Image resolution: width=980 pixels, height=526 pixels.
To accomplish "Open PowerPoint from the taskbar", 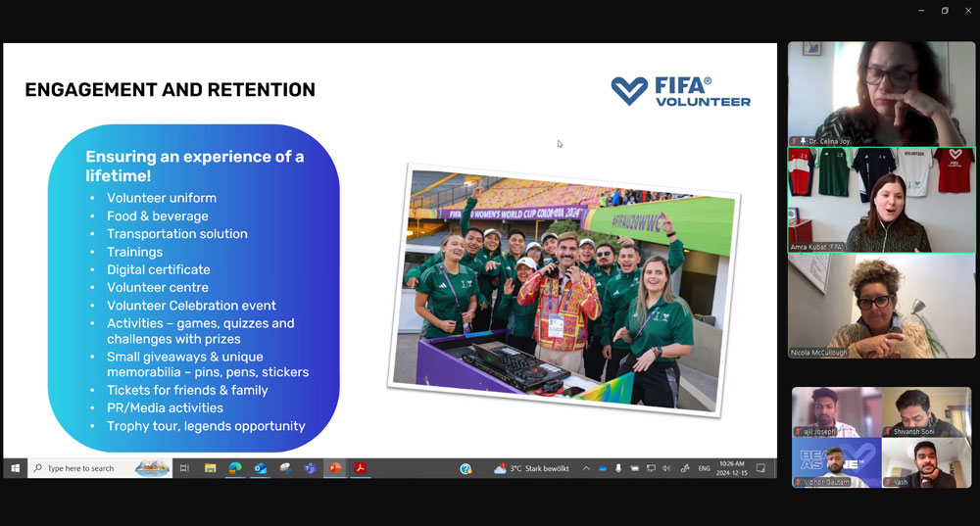I will tap(335, 468).
